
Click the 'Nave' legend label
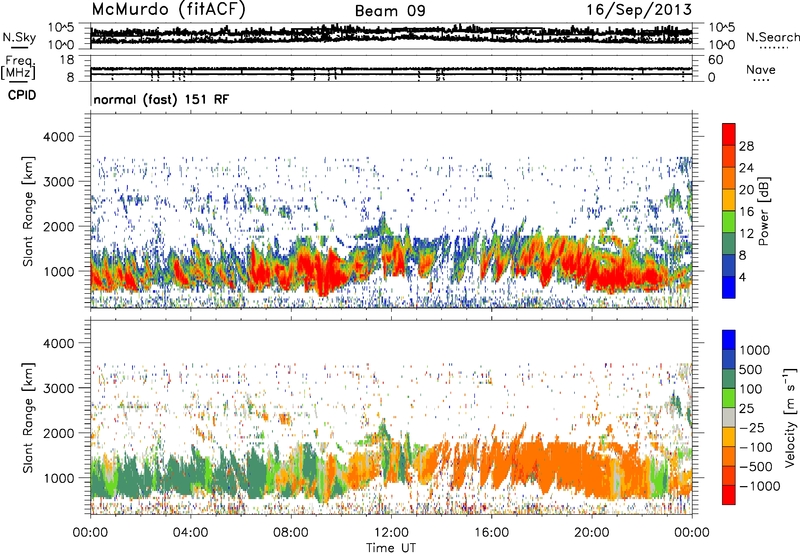761,70
